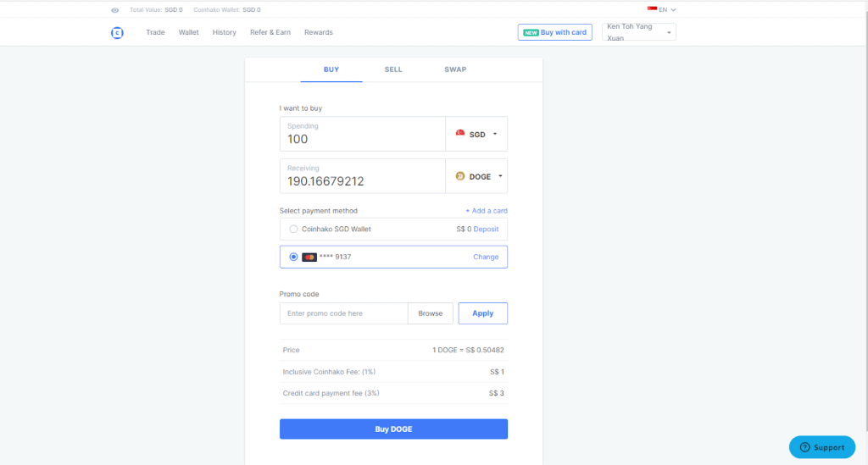Switch to the BUY tab
This screenshot has height=465, width=868.
point(331,69)
